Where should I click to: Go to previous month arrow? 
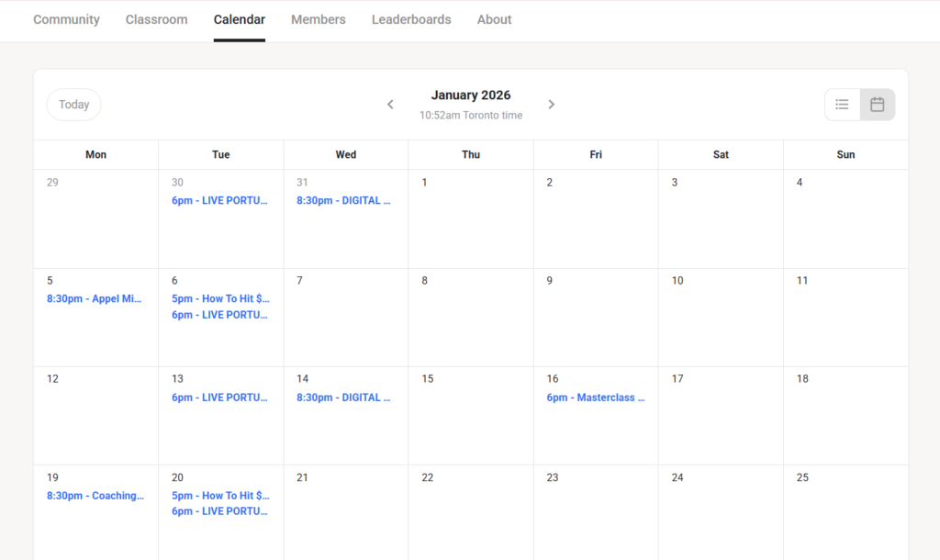(x=390, y=105)
